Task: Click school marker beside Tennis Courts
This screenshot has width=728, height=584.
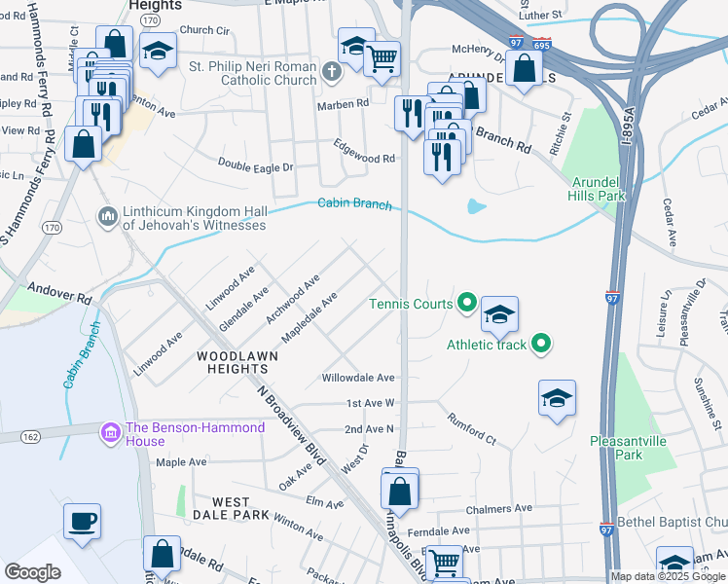Action: click(499, 315)
